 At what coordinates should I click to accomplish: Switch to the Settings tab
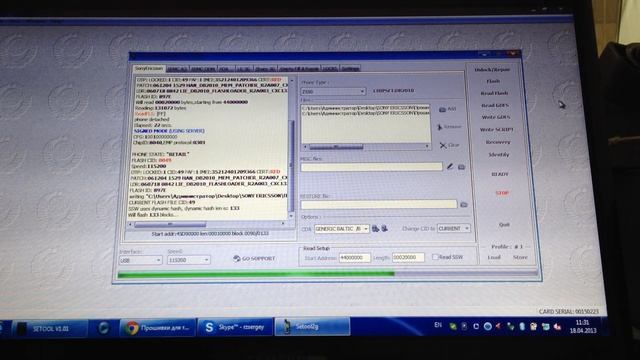pos(350,69)
